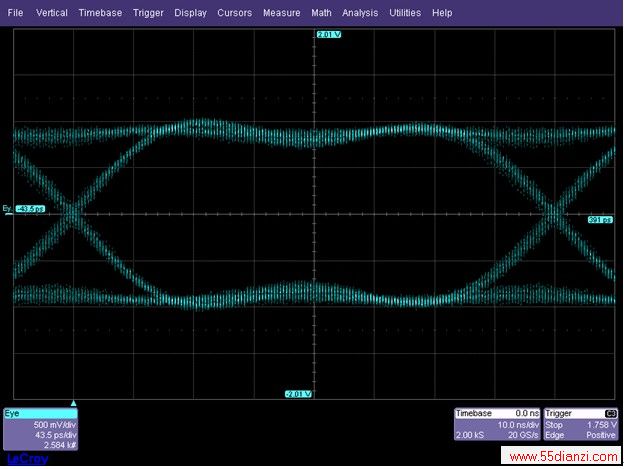This screenshot has height=469, width=624.
Task: Open the Display menu
Action: tap(190, 13)
